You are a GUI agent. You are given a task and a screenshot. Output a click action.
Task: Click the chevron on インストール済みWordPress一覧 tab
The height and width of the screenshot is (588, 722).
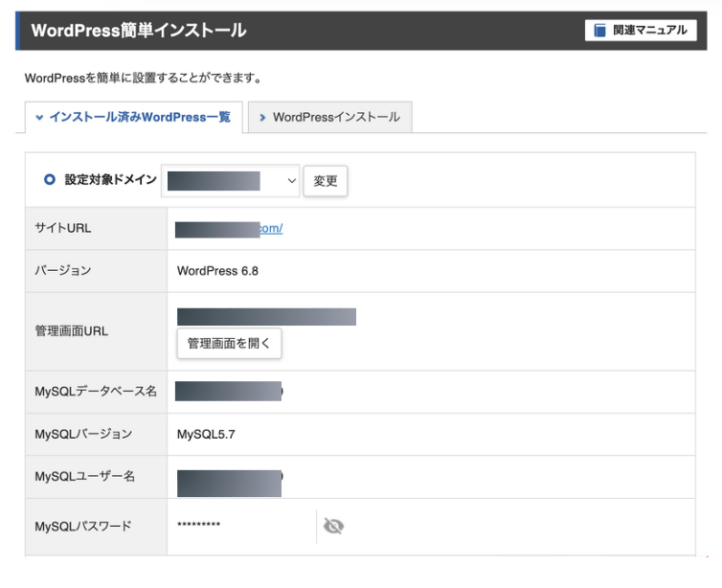pyautogui.click(x=39, y=118)
